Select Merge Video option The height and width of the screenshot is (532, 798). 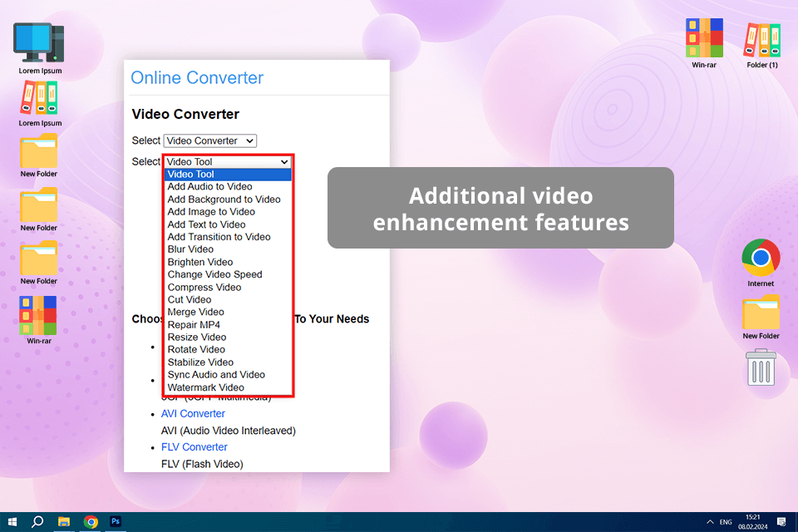coord(228,312)
